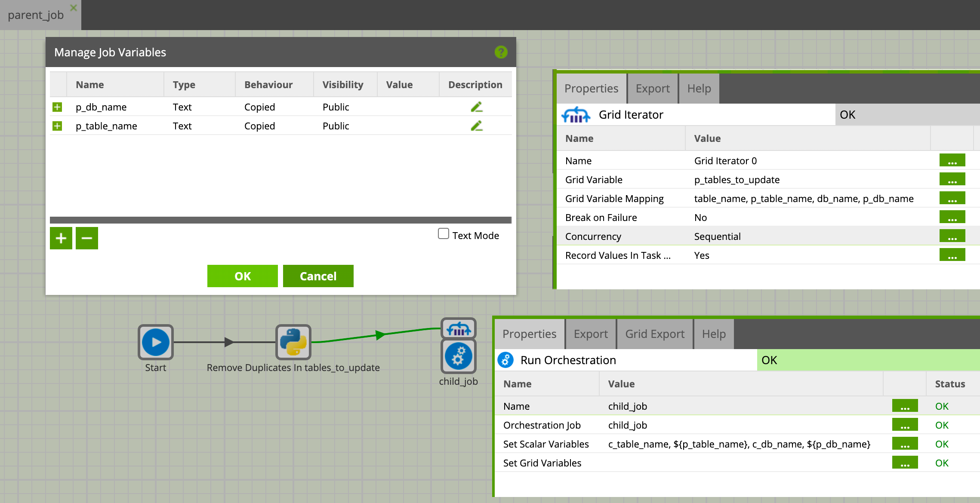Click OK in Manage Job Variables
Screen dimensions: 980x503
pos(242,276)
